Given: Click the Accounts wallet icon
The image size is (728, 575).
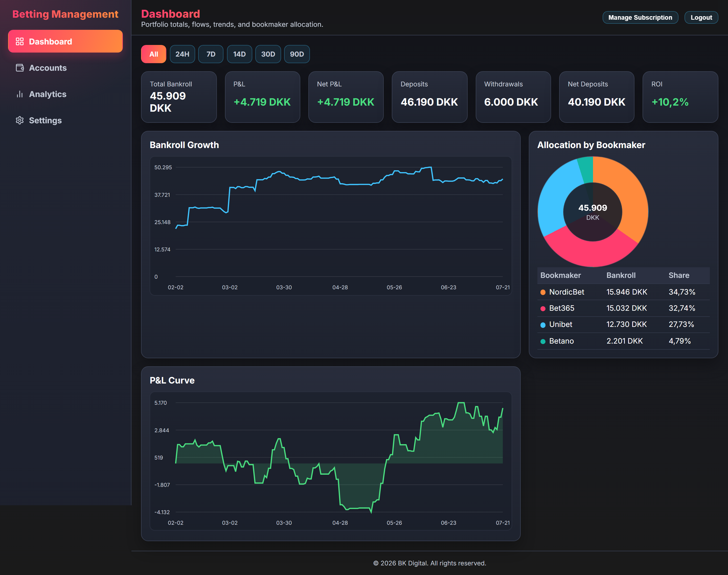Looking at the screenshot, I should 19,68.
